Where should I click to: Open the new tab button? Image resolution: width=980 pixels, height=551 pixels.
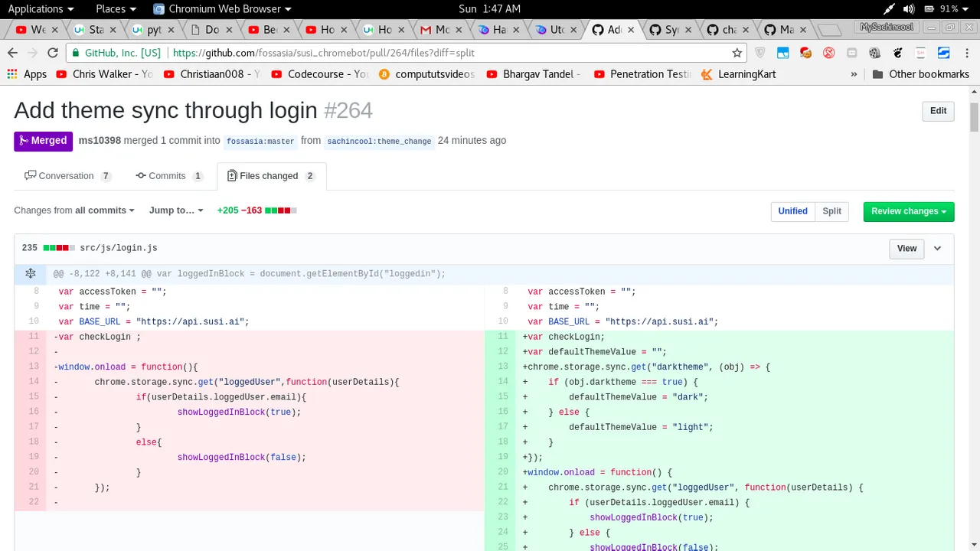pos(829,31)
